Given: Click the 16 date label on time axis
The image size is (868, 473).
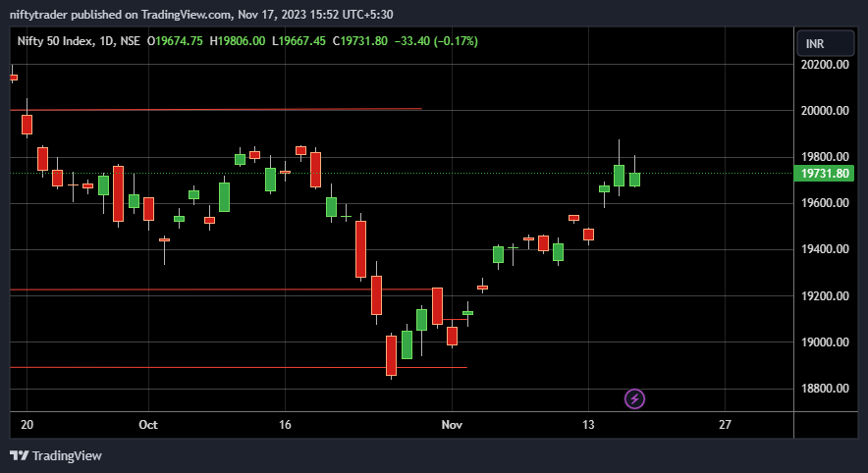Looking at the screenshot, I should tap(285, 425).
